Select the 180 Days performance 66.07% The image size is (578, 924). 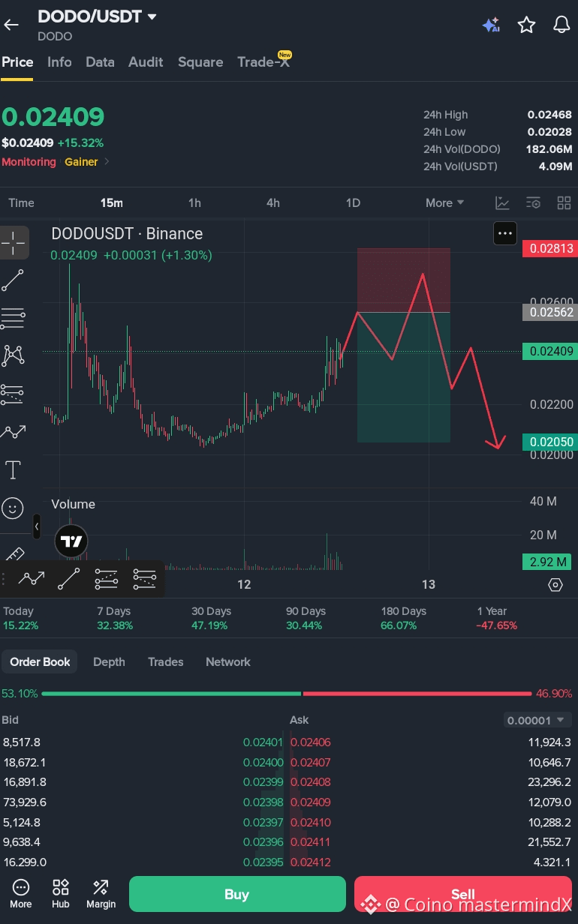[403, 618]
